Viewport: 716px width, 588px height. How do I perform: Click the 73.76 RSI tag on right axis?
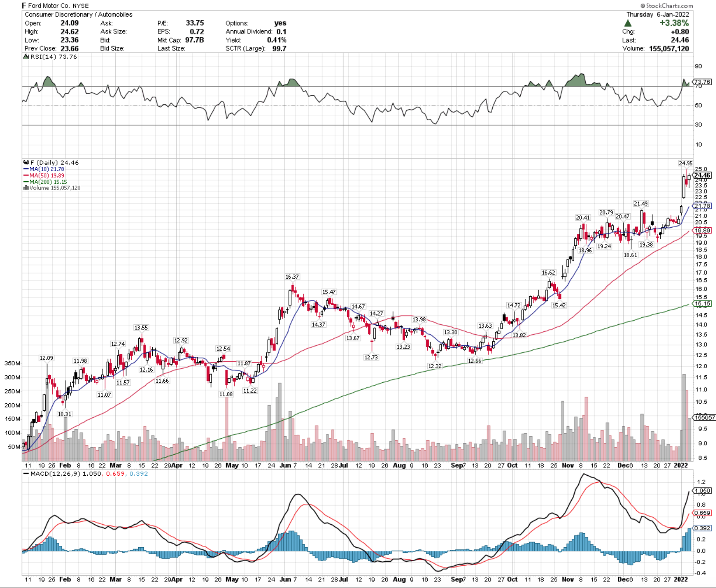pyautogui.click(x=702, y=82)
